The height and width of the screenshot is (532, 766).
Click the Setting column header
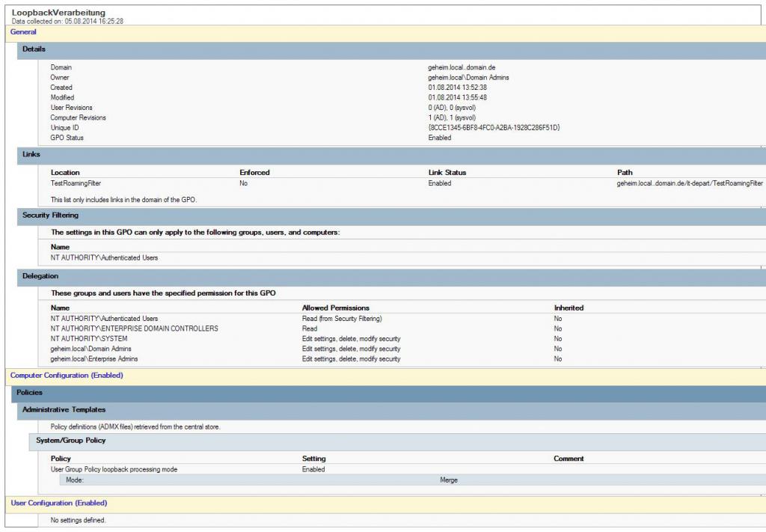pos(313,459)
